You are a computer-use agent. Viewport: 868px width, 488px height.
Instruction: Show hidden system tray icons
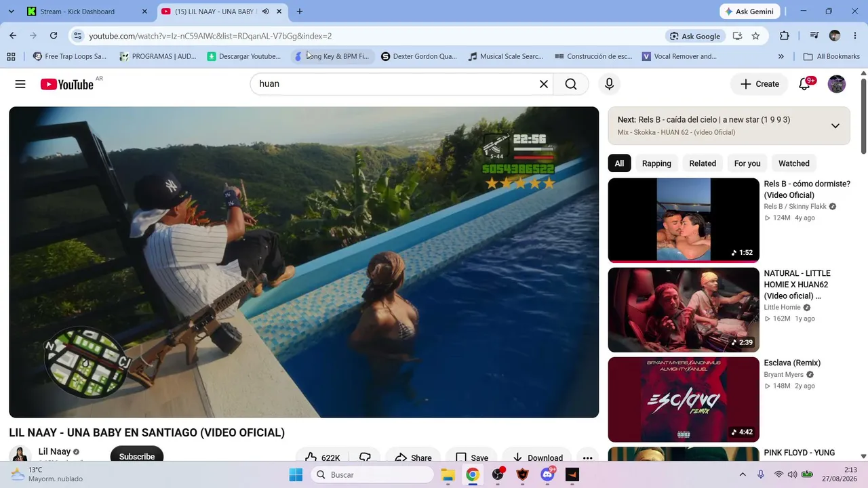[743, 474]
